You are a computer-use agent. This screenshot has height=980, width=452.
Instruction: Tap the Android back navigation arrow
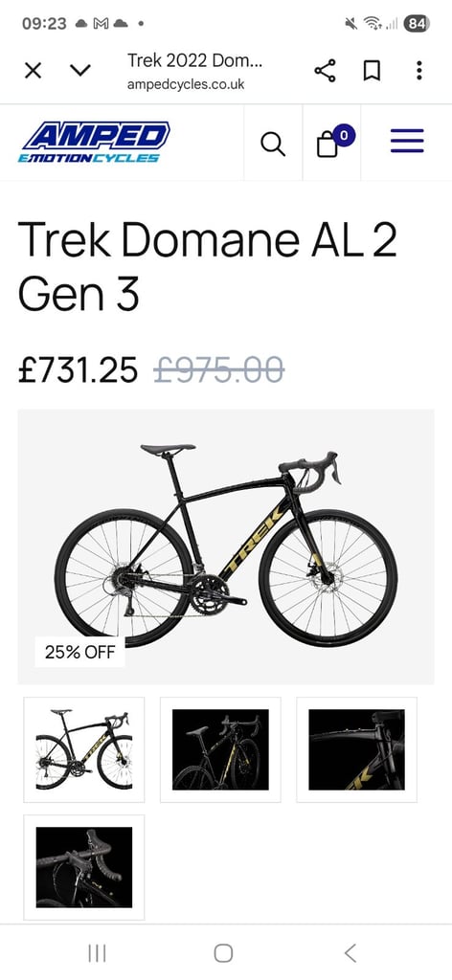350,953
